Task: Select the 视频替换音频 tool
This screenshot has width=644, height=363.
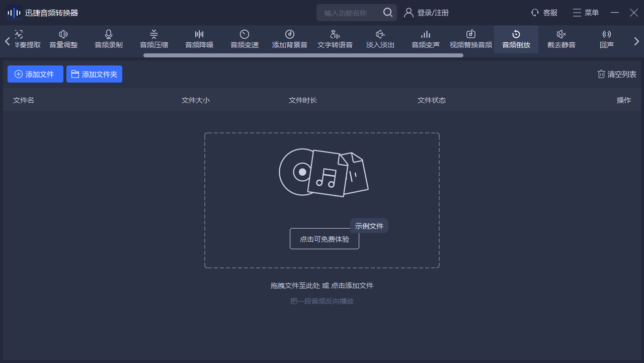Action: [471, 39]
